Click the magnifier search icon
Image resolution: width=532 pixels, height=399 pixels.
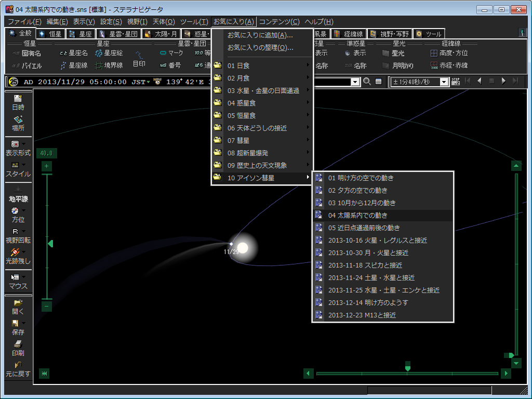pyautogui.click(x=367, y=82)
